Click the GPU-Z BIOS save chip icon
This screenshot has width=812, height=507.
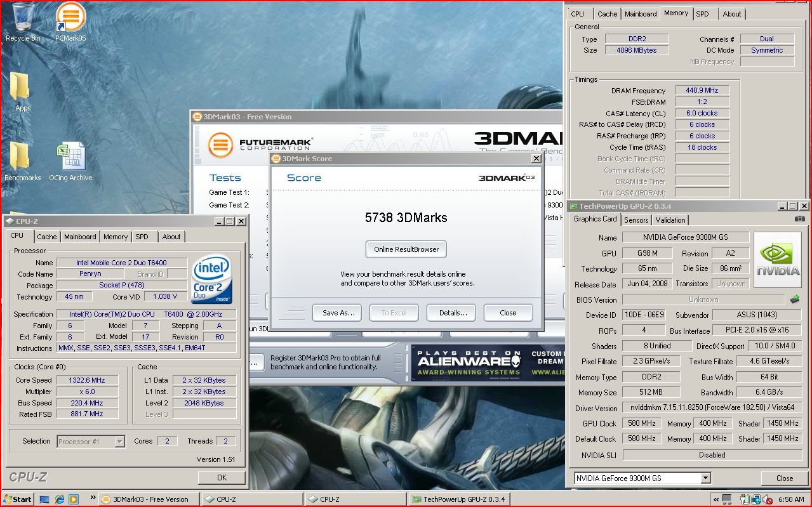pyautogui.click(x=795, y=299)
